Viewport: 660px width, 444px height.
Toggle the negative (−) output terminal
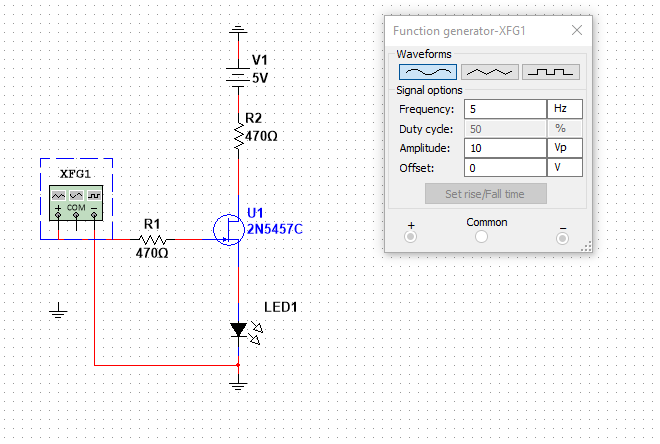562,237
